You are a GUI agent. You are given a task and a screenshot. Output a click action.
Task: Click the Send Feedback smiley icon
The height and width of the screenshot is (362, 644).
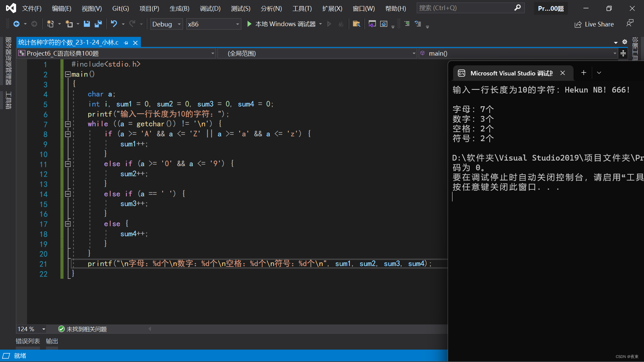[x=630, y=23]
